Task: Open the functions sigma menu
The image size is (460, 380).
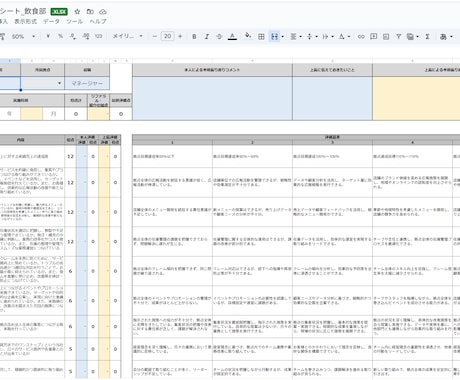Action: [427, 36]
